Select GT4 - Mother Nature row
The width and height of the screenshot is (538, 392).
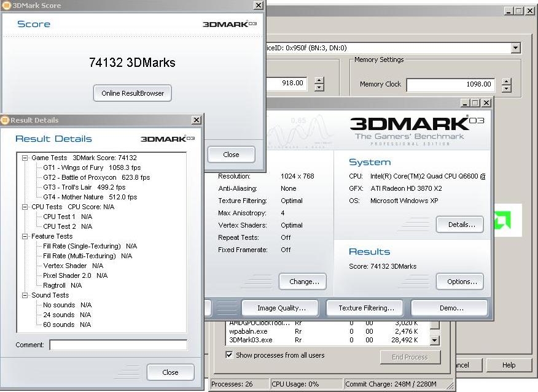point(90,197)
